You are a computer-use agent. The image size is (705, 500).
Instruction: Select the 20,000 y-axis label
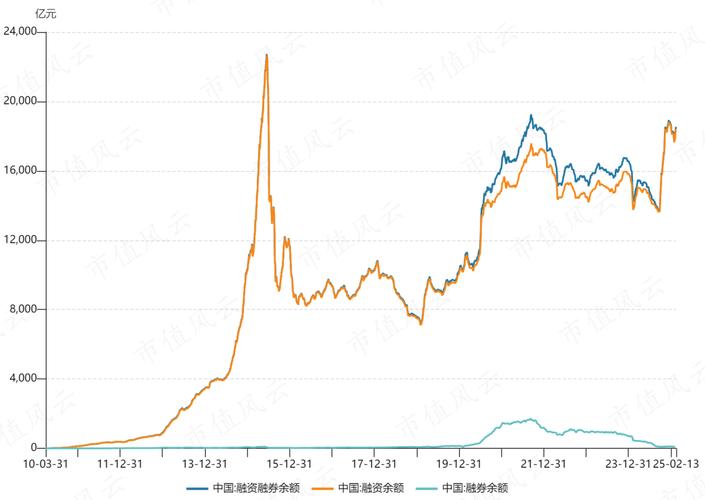21,101
